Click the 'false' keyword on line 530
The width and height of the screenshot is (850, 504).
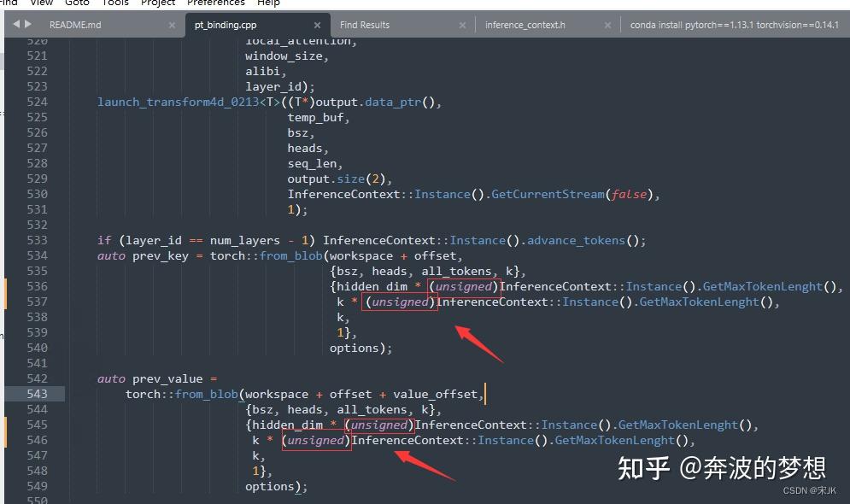[630, 194]
